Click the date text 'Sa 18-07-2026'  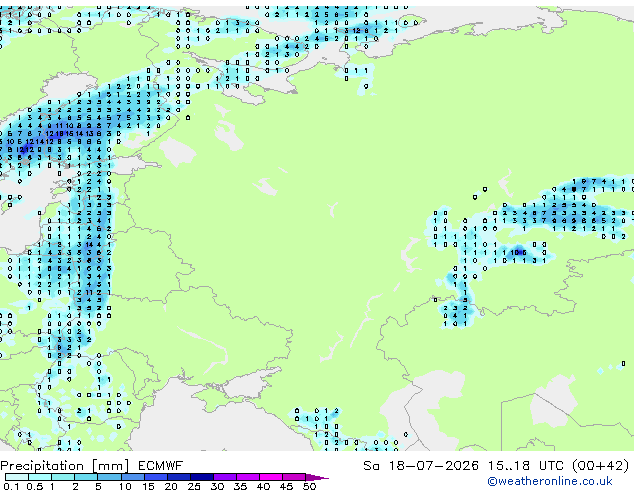[421, 466]
